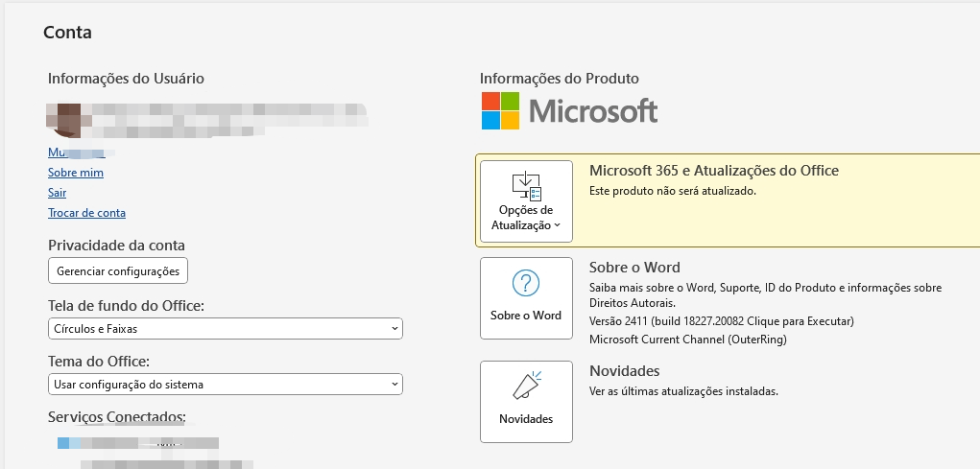
Task: Click the question mark icon
Action: [x=526, y=284]
